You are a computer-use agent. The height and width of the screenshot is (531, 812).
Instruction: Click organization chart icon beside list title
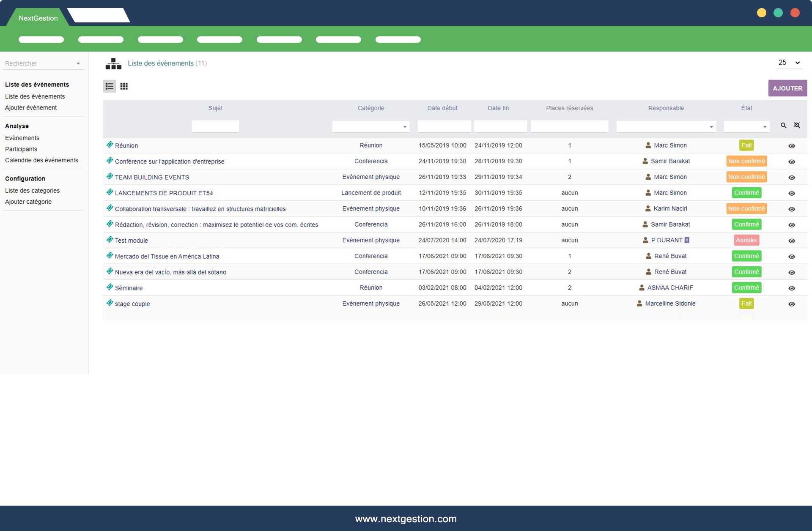click(113, 64)
